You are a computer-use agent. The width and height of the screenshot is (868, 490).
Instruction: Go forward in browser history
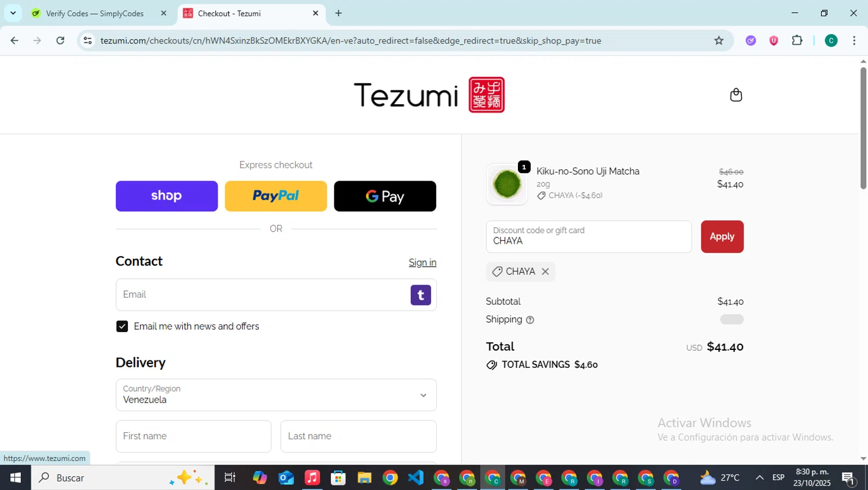pos(37,40)
